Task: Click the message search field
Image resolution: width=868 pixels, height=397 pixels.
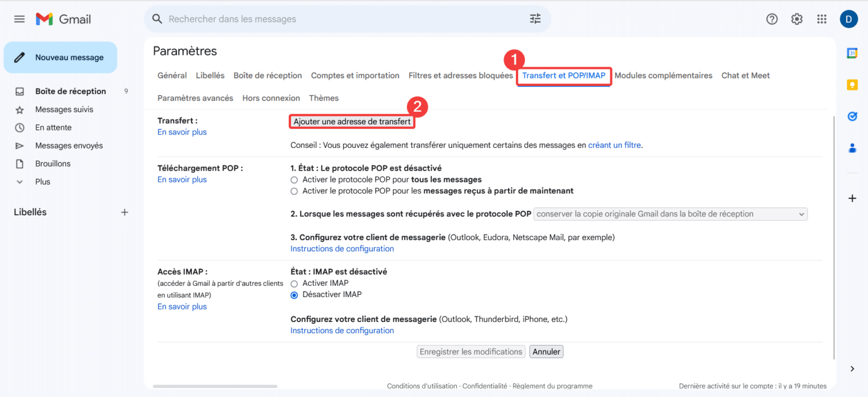Action: 339,19
